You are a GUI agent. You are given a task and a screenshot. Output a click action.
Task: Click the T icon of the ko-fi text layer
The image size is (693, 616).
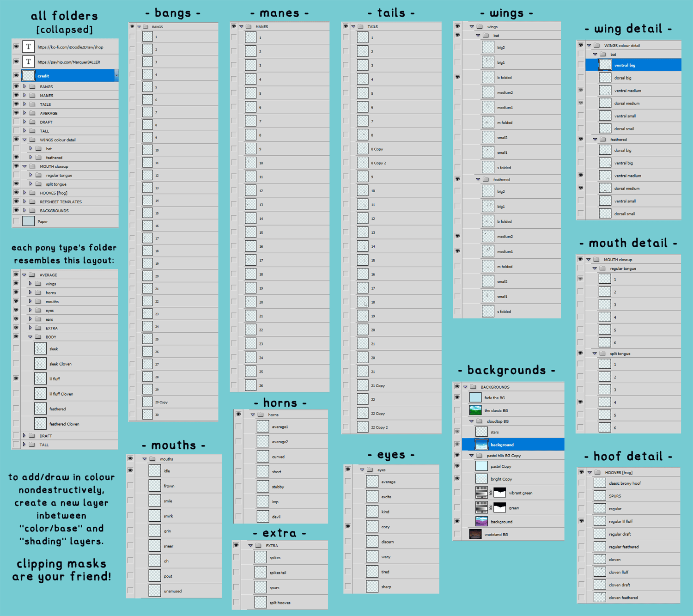point(29,47)
